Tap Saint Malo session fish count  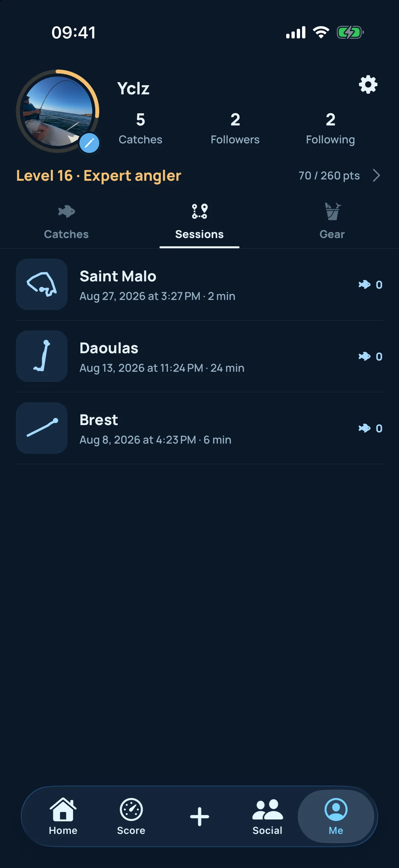[x=370, y=285]
